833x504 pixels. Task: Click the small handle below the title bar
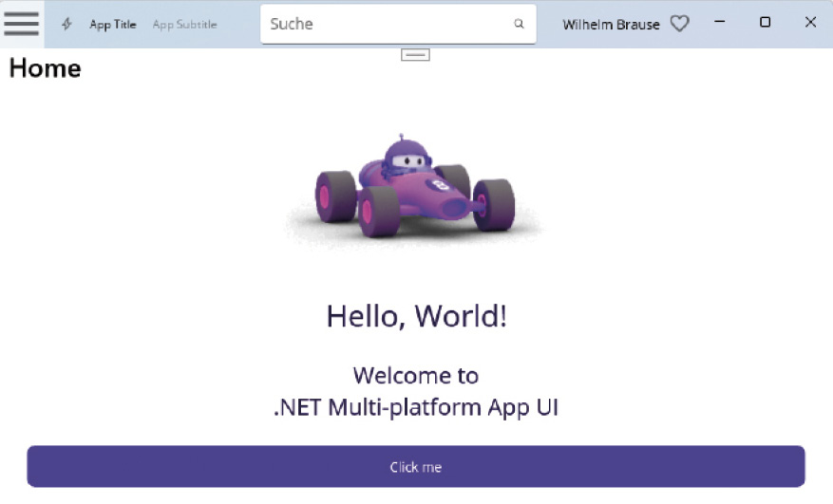click(415, 55)
